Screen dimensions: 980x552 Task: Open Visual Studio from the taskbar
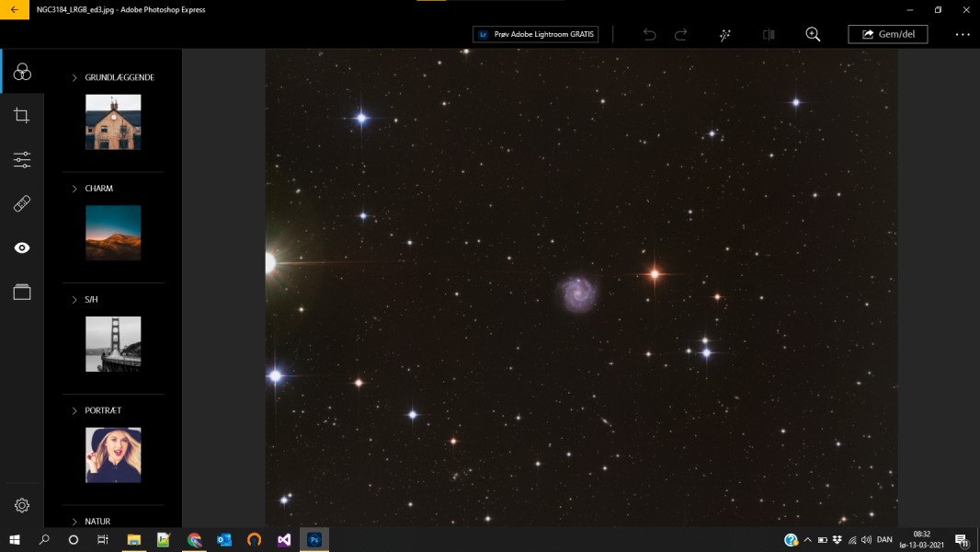[284, 539]
